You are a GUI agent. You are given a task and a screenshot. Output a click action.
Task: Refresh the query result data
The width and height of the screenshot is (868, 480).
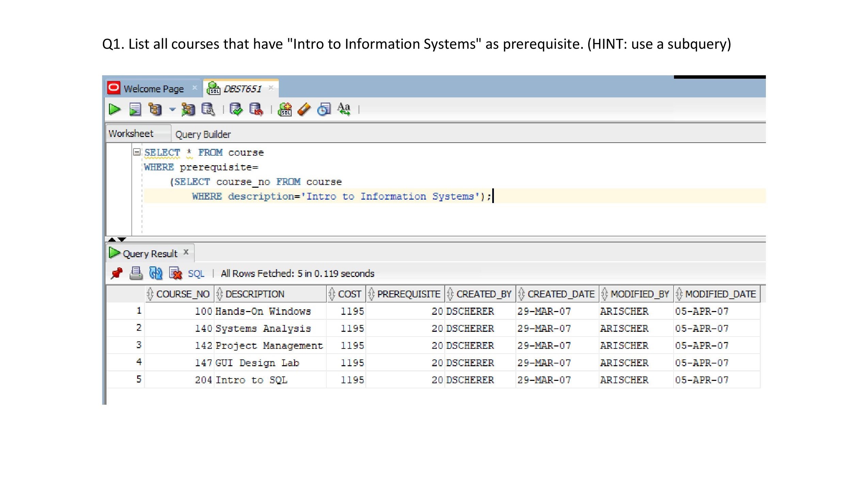[x=156, y=273]
